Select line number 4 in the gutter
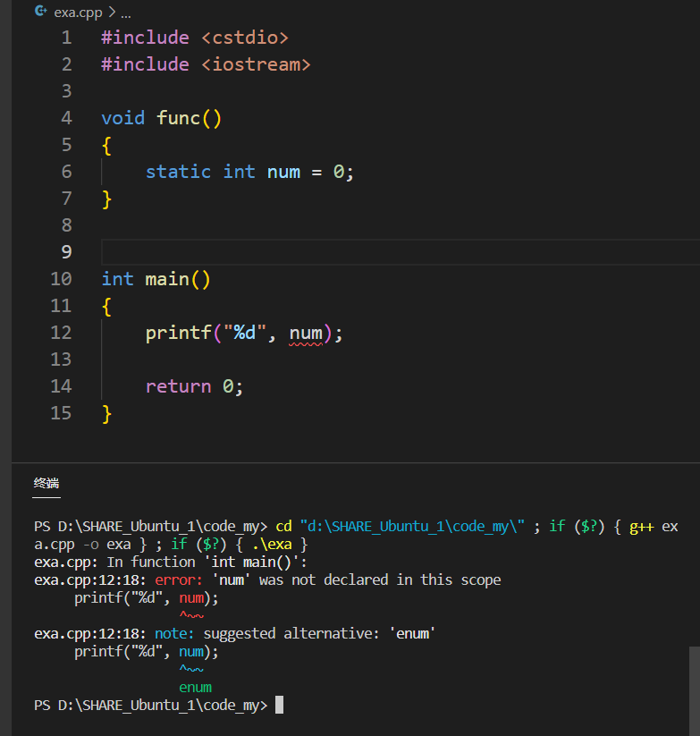The width and height of the screenshot is (700, 736). click(x=66, y=118)
